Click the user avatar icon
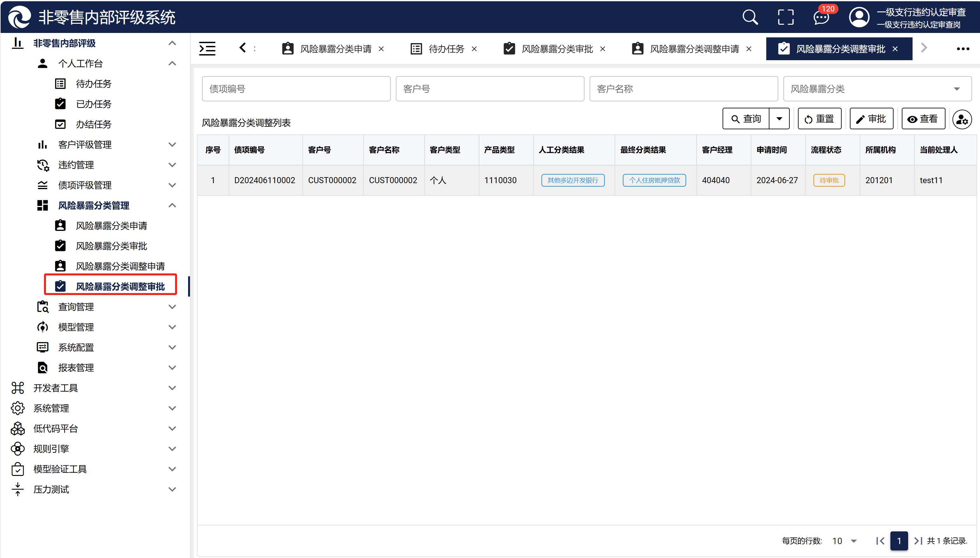Viewport: 980px width, 558px height. click(x=859, y=17)
